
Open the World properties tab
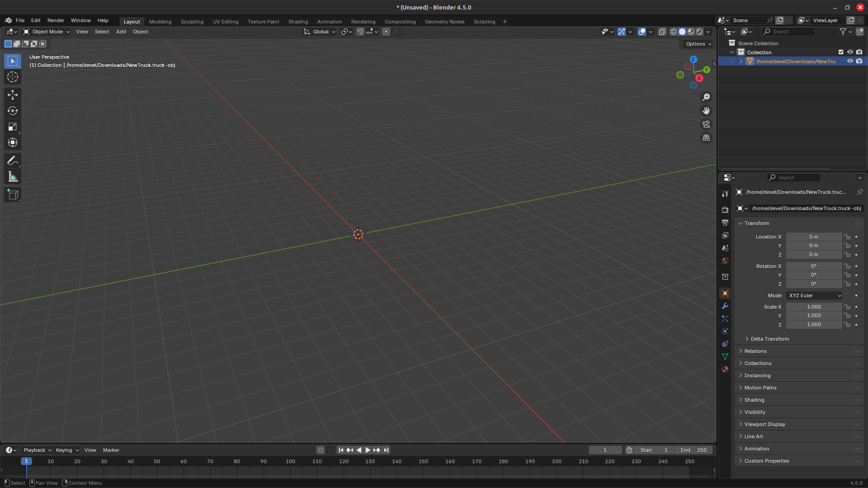(x=725, y=261)
